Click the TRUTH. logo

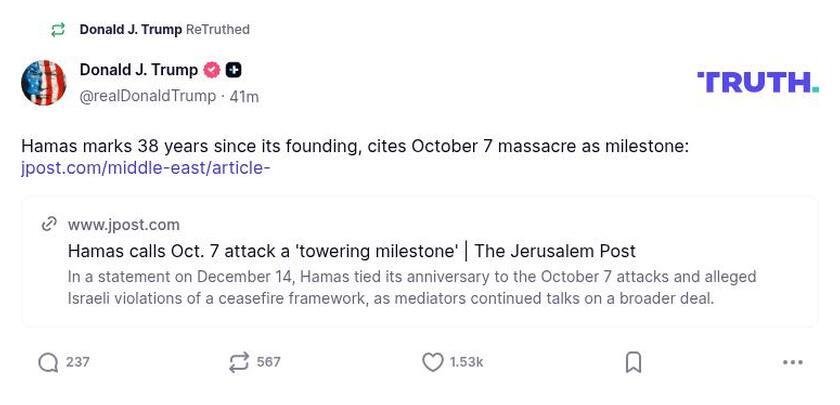[757, 82]
